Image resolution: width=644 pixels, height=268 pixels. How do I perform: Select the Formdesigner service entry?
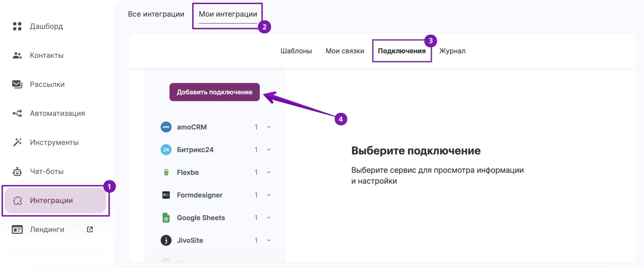pyautogui.click(x=200, y=195)
